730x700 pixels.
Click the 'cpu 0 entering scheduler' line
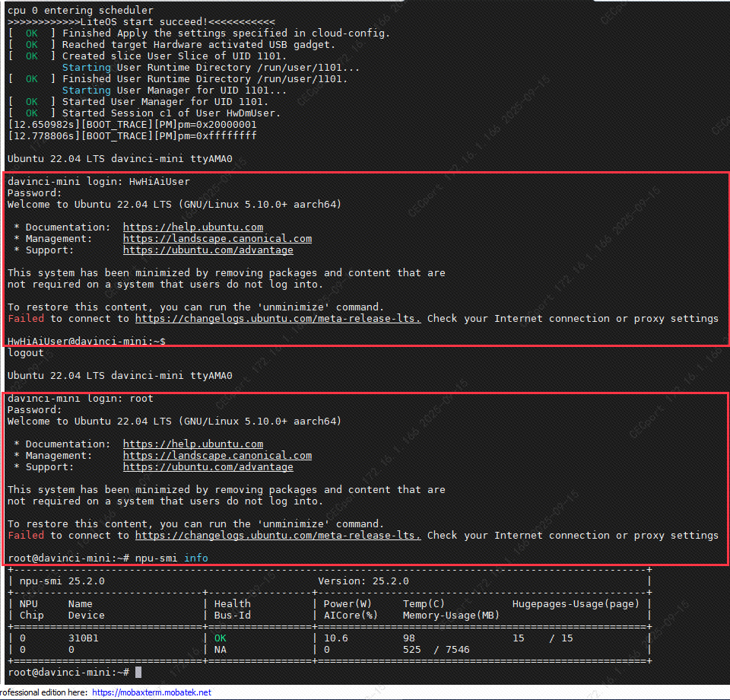point(80,10)
